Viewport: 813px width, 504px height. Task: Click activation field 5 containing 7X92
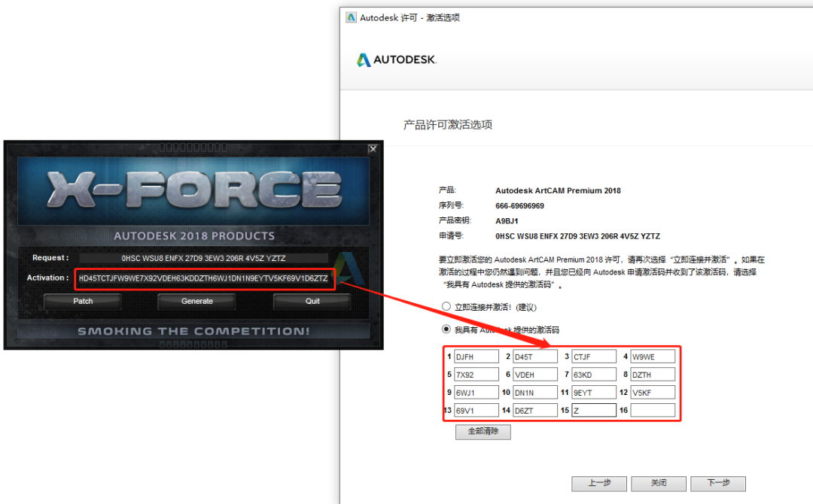click(x=476, y=375)
